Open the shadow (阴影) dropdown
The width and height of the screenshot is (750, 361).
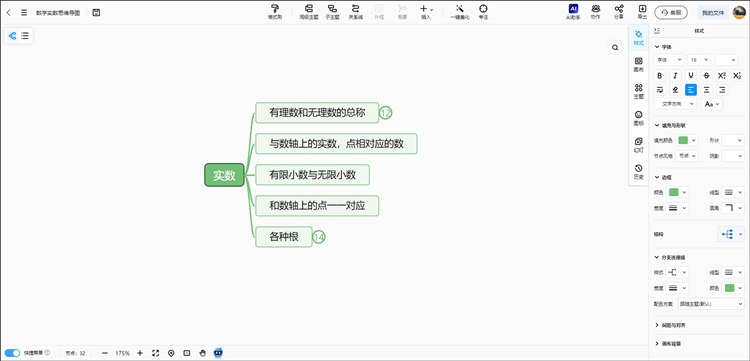pyautogui.click(x=733, y=155)
